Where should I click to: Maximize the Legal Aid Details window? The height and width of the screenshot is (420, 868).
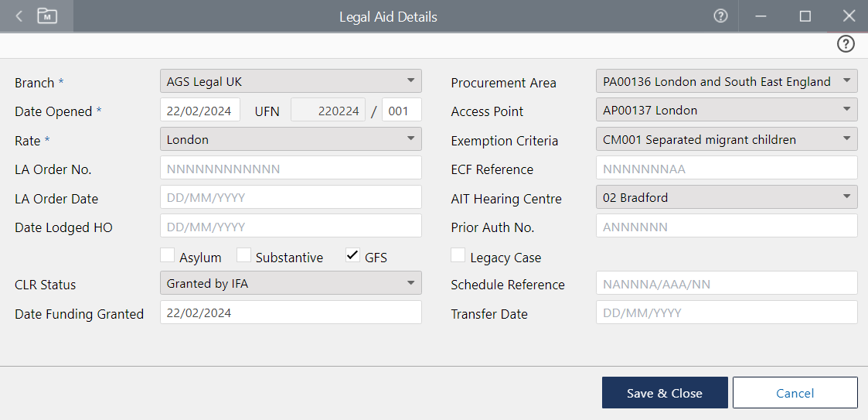coord(805,16)
